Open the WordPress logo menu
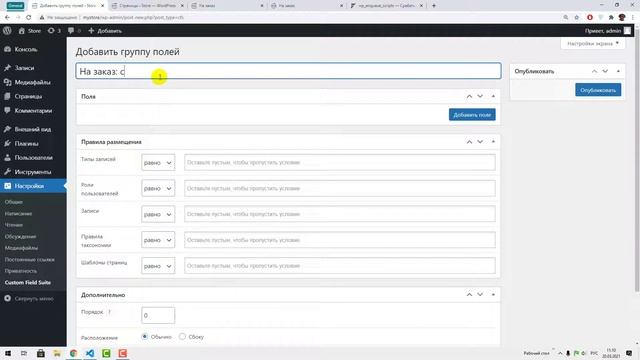This screenshot has width=640, height=360. click(7, 31)
